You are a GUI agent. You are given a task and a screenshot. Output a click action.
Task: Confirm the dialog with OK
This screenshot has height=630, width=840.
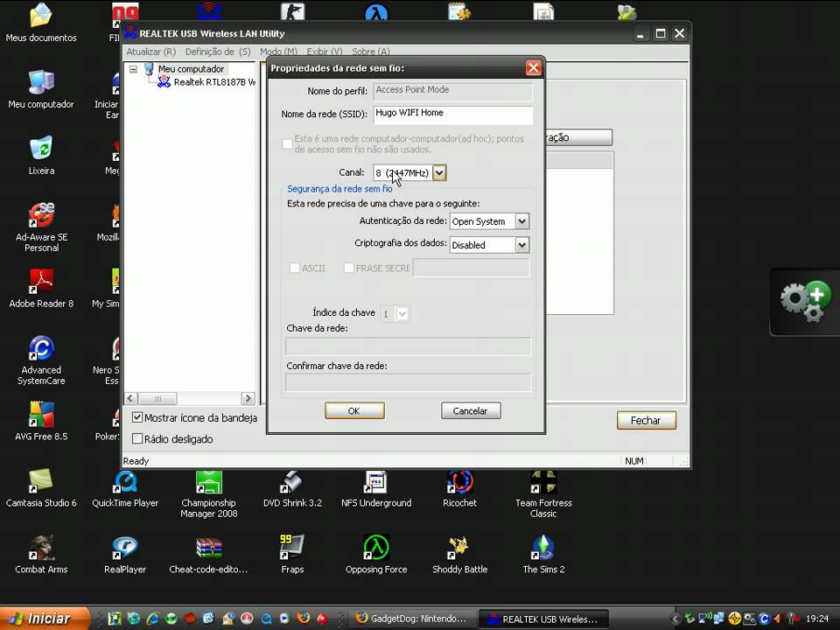tap(354, 411)
